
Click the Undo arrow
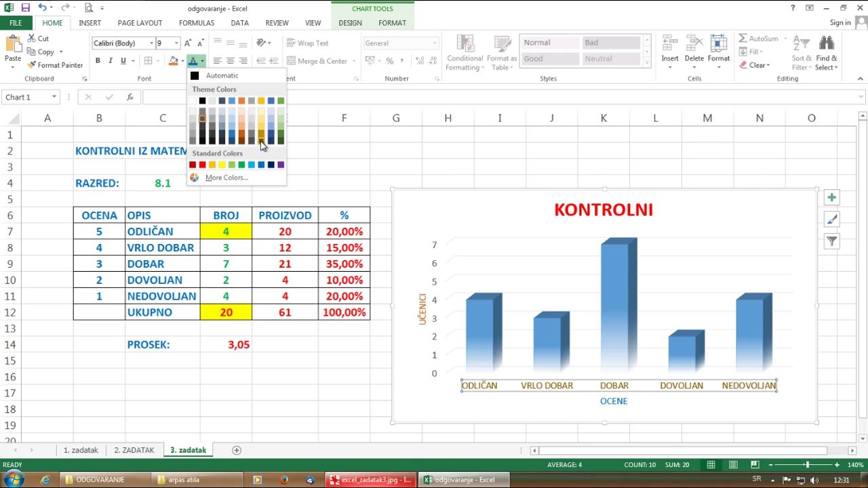pyautogui.click(x=42, y=8)
